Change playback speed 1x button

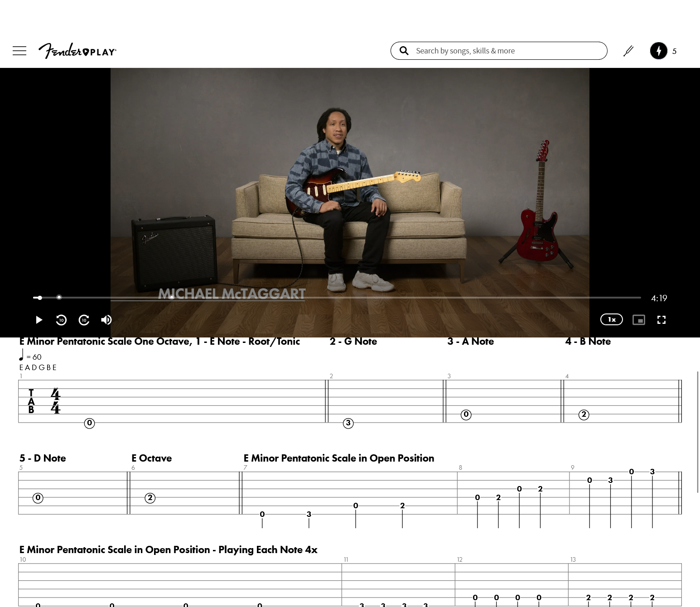612,319
